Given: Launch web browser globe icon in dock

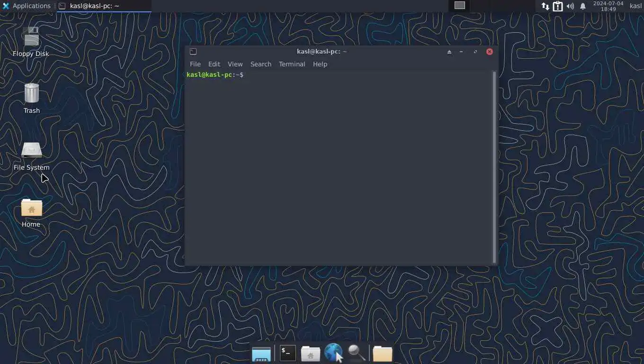Looking at the screenshot, I should click(333, 353).
